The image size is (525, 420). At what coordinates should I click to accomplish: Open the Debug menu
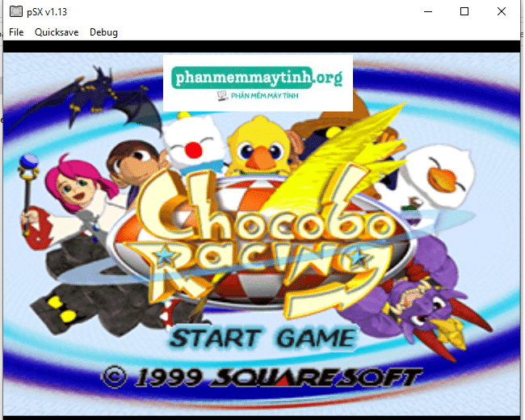click(x=103, y=32)
